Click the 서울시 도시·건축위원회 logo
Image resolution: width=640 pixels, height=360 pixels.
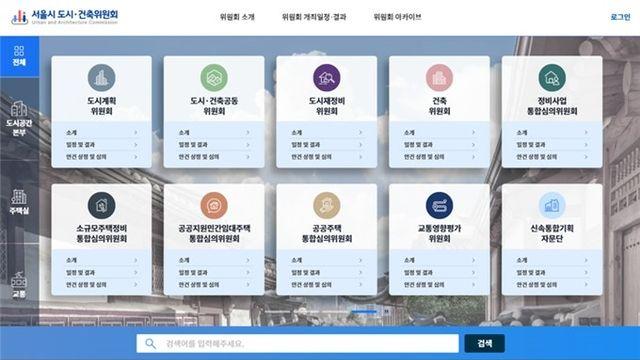pyautogui.click(x=65, y=17)
